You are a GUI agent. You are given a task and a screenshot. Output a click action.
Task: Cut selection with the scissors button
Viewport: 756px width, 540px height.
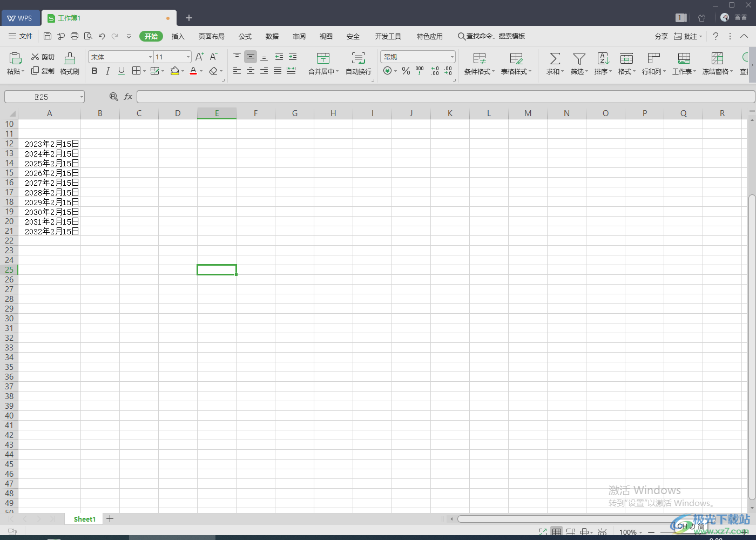pyautogui.click(x=43, y=57)
